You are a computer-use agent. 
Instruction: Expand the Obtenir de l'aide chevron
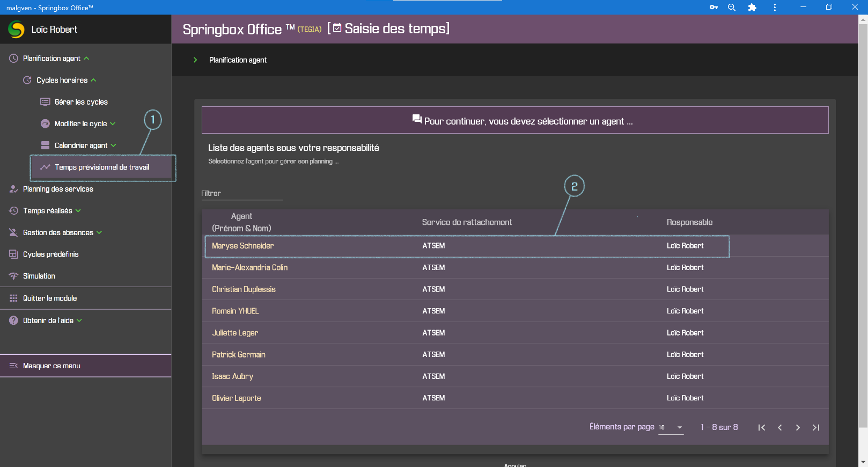79,320
